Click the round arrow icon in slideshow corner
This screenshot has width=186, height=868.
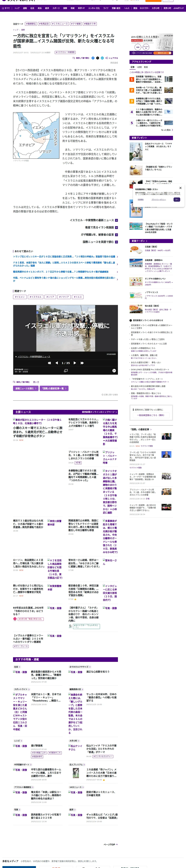pyautogui.click(x=114, y=370)
